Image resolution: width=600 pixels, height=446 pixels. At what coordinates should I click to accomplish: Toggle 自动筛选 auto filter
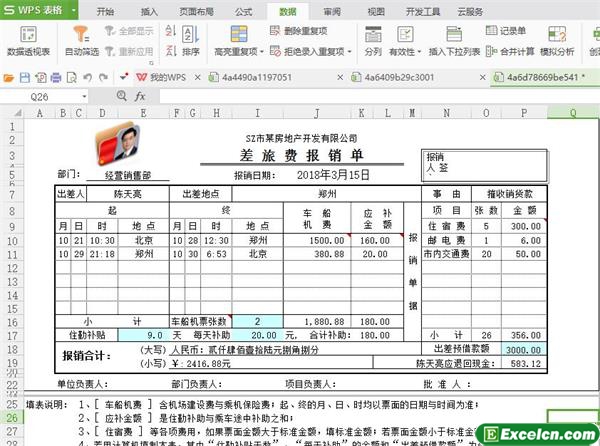(x=82, y=41)
